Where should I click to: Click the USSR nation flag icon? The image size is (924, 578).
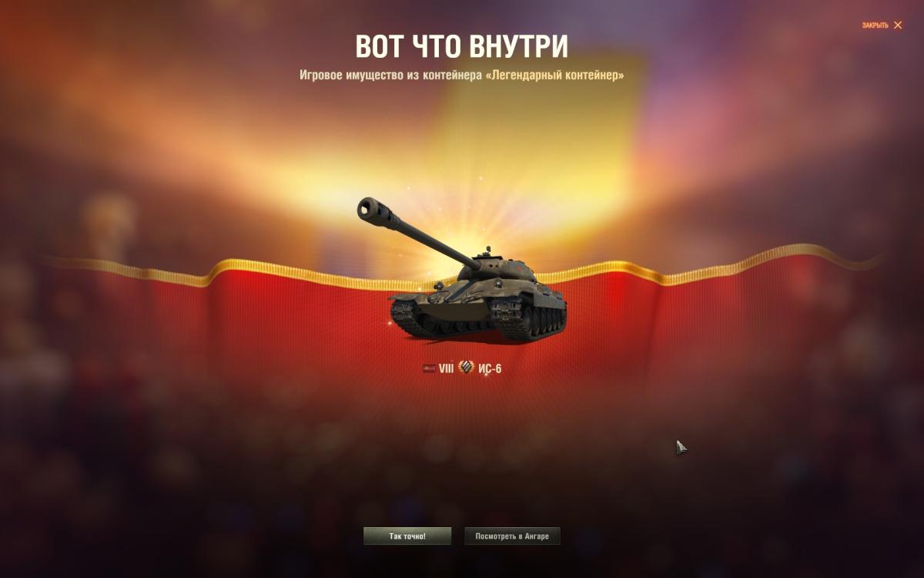tap(429, 368)
